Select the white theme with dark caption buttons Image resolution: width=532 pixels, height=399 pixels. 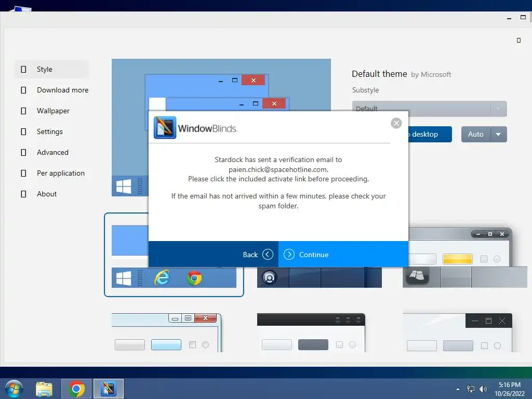click(457, 332)
